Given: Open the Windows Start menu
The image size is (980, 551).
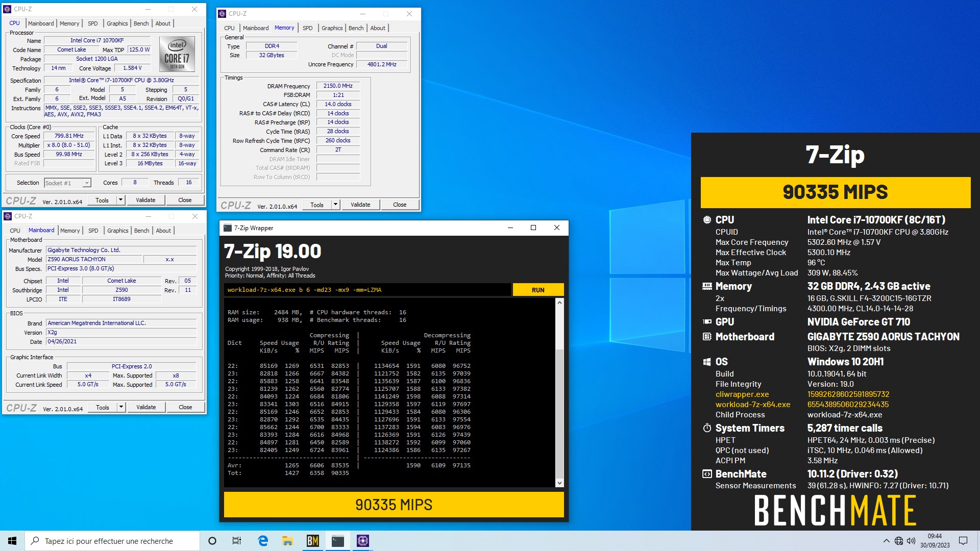Looking at the screenshot, I should point(12,541).
